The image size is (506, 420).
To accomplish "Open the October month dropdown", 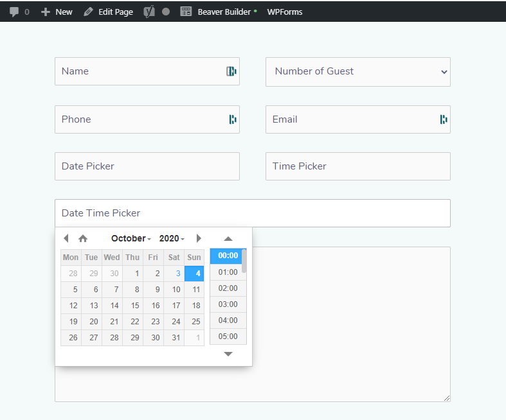I will click(x=131, y=238).
